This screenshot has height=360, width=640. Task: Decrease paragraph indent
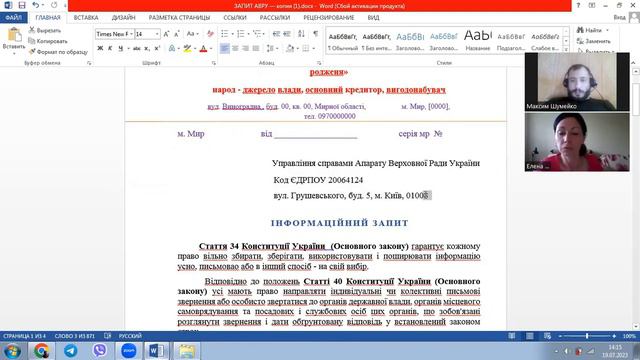276,34
